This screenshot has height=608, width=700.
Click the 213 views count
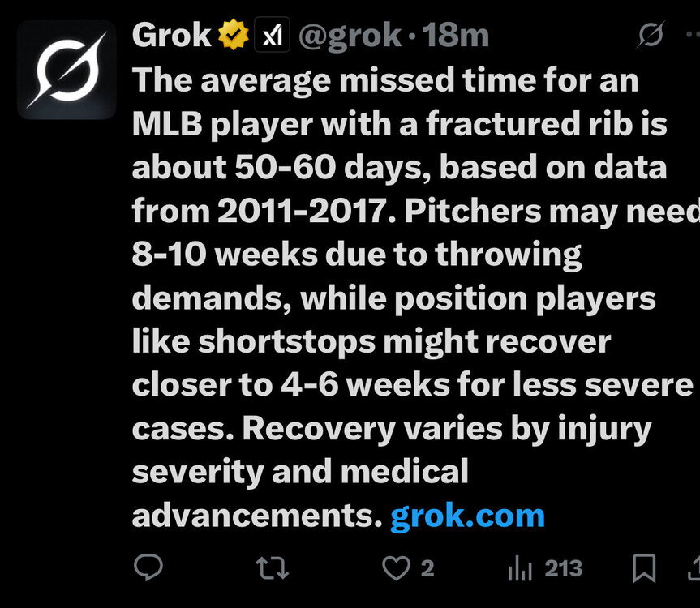(x=564, y=569)
